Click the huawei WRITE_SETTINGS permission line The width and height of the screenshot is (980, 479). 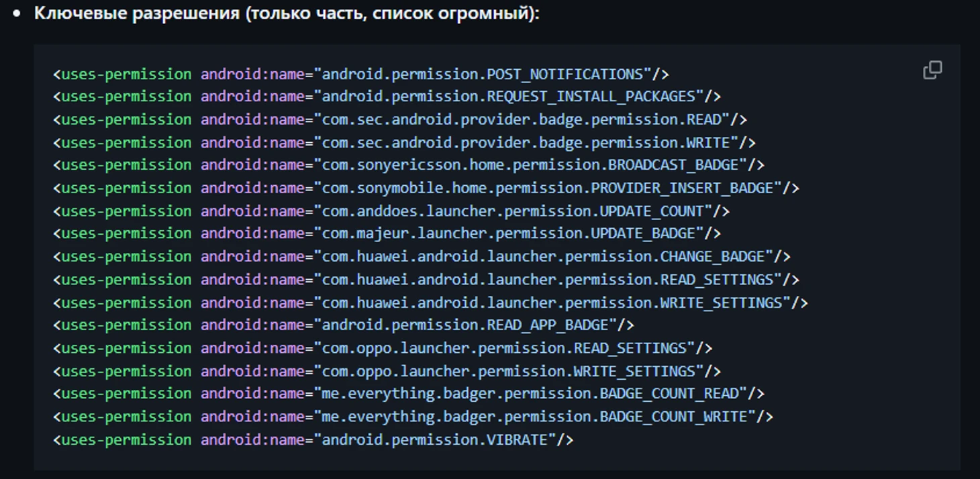click(x=430, y=303)
